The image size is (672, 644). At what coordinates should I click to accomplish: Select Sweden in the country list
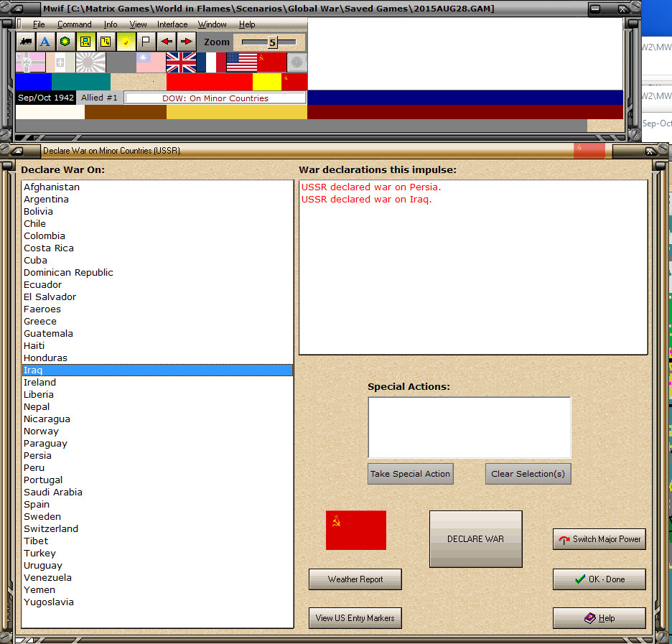point(157,517)
